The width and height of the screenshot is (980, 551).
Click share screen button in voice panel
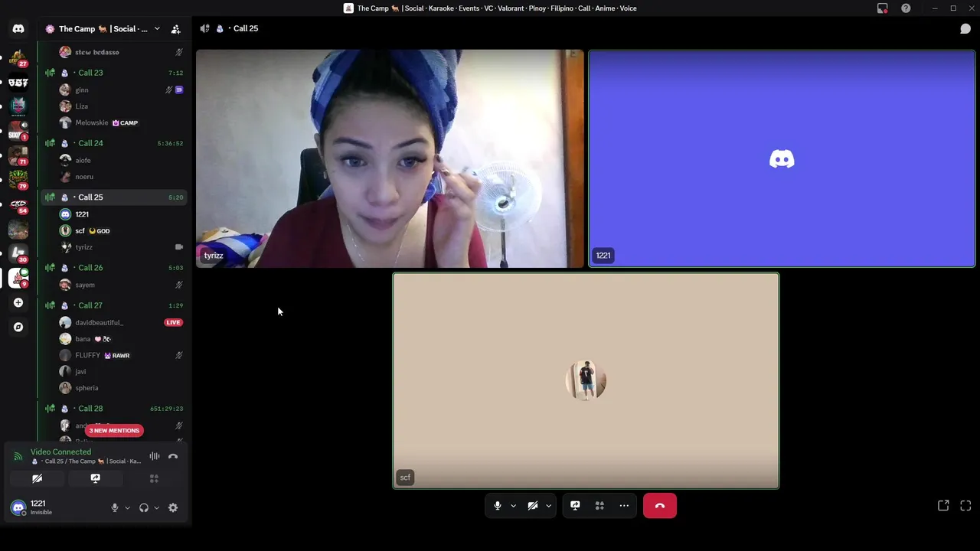tap(96, 478)
